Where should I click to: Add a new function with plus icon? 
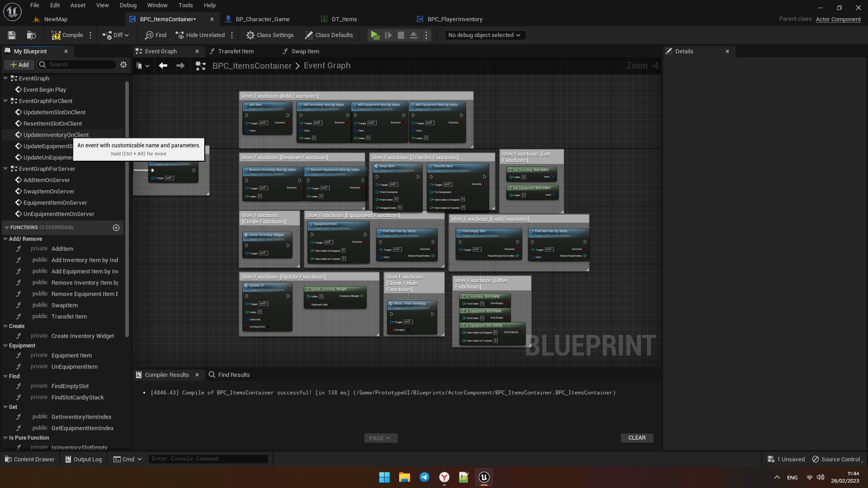116,228
